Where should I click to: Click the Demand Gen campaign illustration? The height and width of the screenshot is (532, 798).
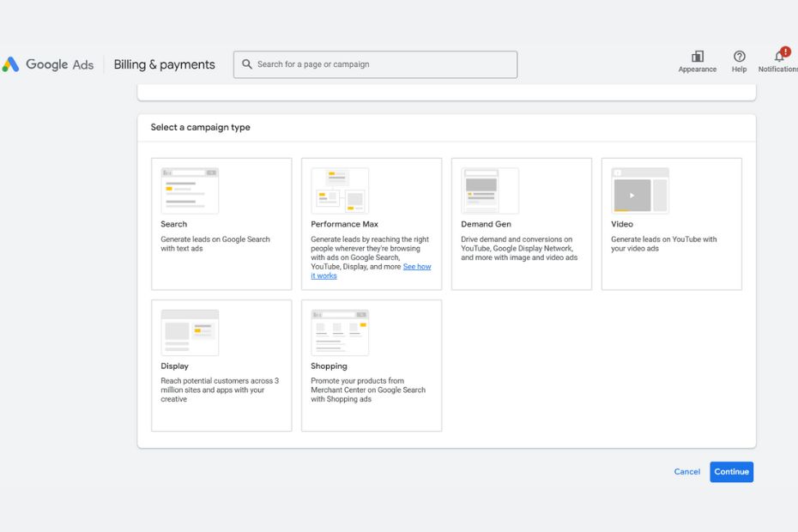tap(490, 190)
